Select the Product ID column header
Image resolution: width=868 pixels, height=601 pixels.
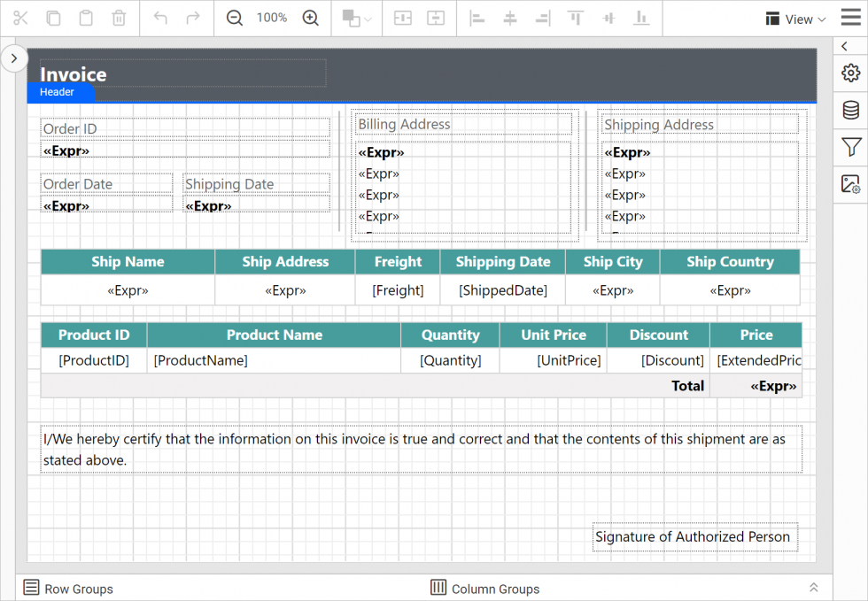pyautogui.click(x=94, y=335)
